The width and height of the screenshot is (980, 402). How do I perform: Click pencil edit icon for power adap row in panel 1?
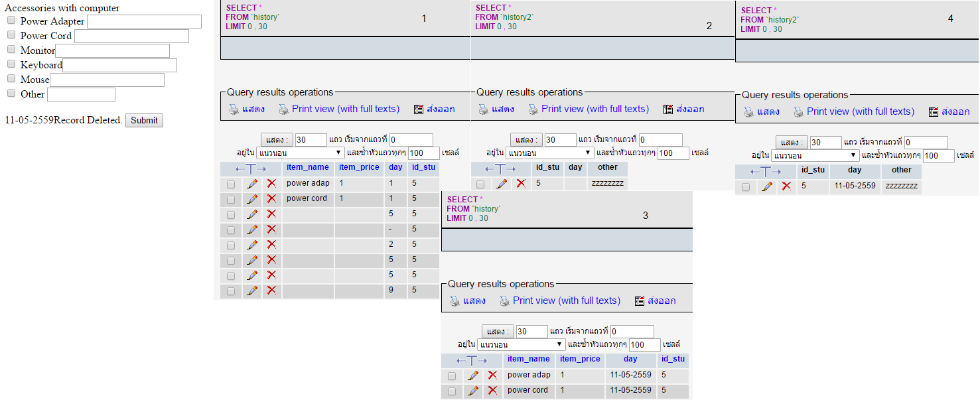[x=252, y=184]
